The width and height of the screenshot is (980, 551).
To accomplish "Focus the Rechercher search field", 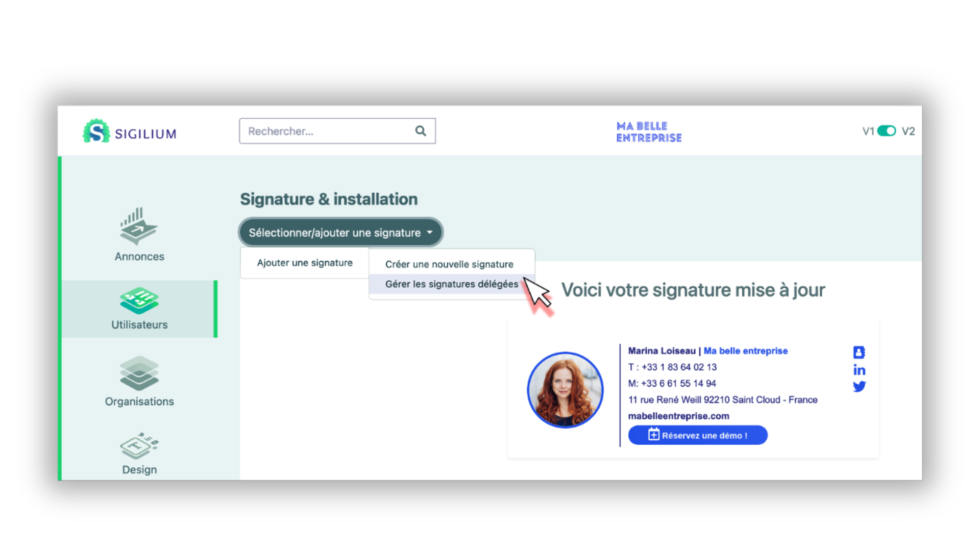I will [337, 131].
